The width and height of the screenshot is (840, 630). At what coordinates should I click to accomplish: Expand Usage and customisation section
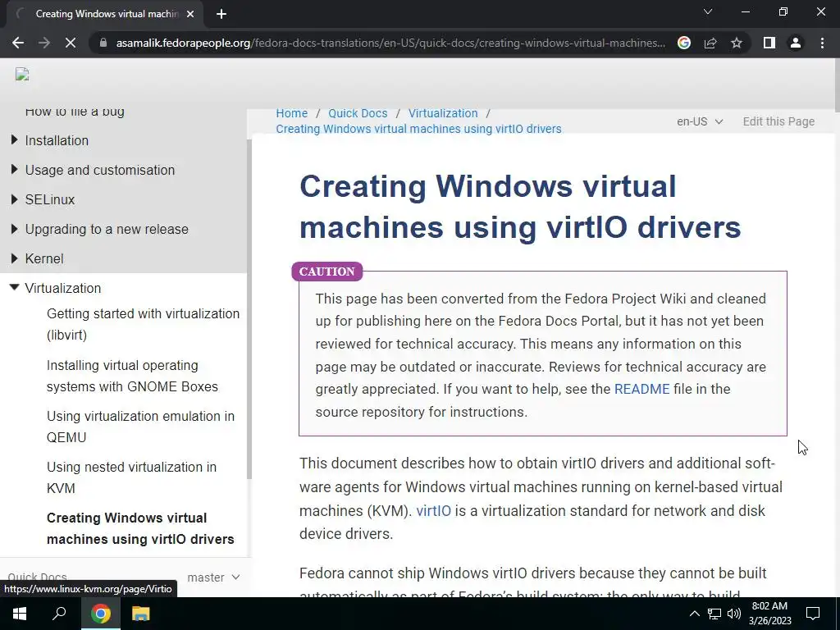click(x=15, y=170)
